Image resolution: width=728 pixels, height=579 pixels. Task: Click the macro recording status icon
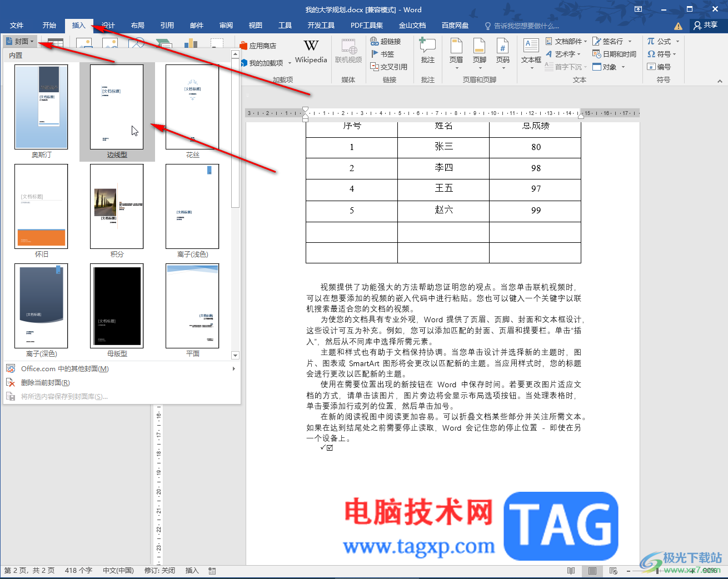212,571
